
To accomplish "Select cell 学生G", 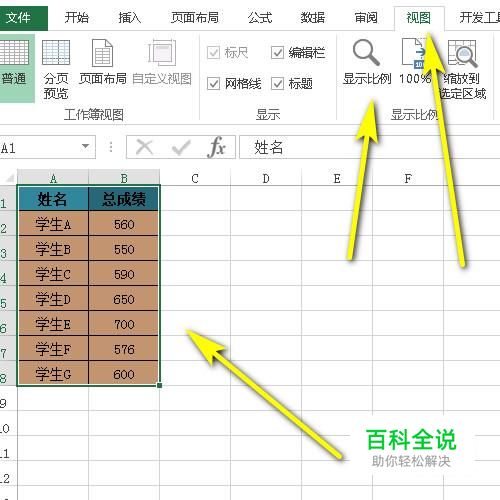I will coord(53,374).
